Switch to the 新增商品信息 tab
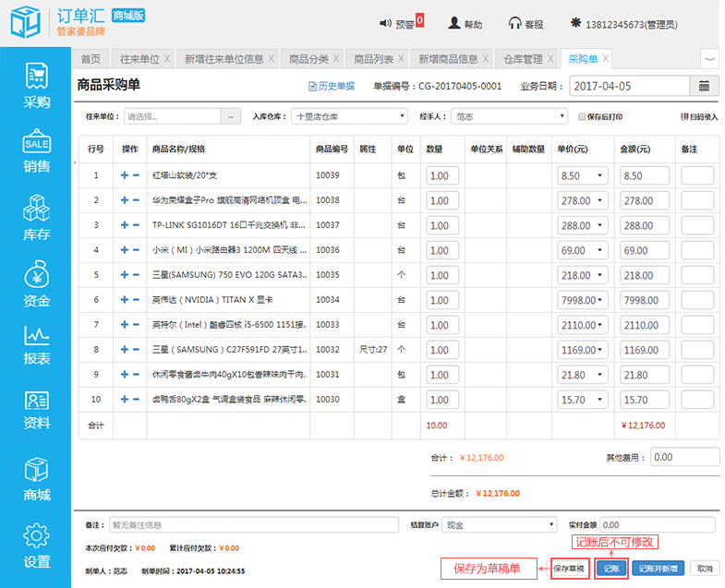Image resolution: width=725 pixels, height=588 pixels. click(448, 59)
